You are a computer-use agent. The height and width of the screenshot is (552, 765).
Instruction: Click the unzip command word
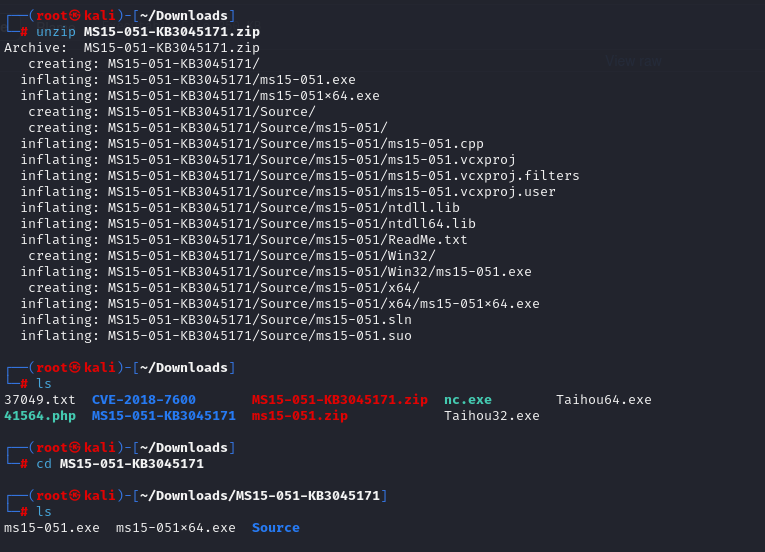pyautogui.click(x=56, y=32)
